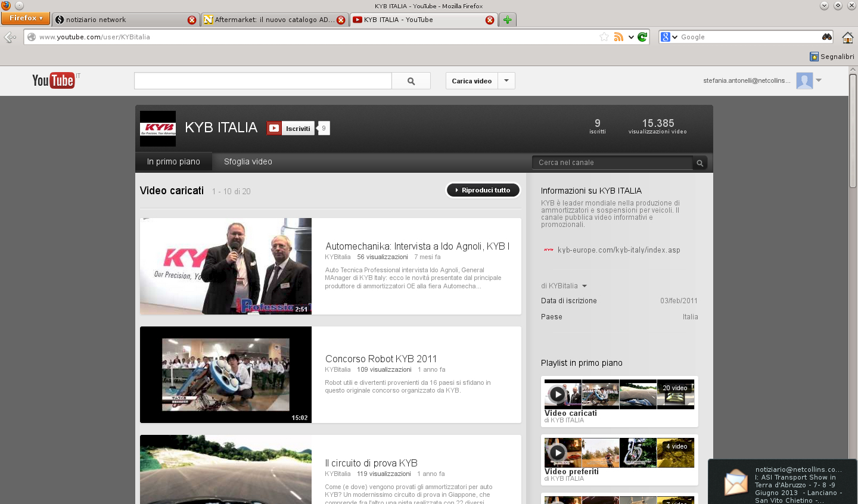The image size is (858, 504).
Task: Click the RSS feed icon in address bar
Action: click(618, 37)
